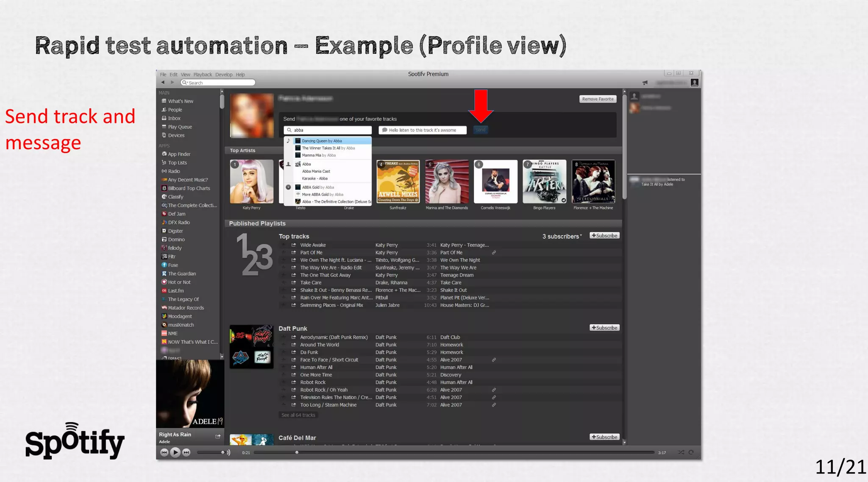Click the message text field
The height and width of the screenshot is (482, 868).
[422, 130]
